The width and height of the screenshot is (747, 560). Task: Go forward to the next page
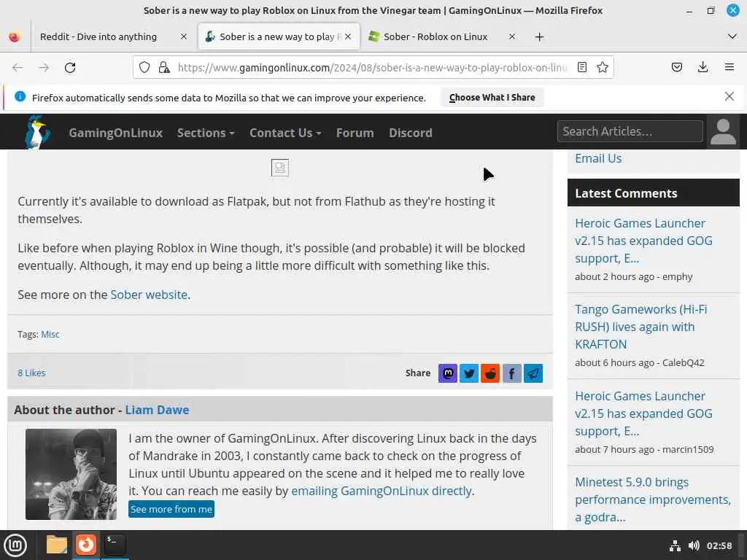click(44, 68)
